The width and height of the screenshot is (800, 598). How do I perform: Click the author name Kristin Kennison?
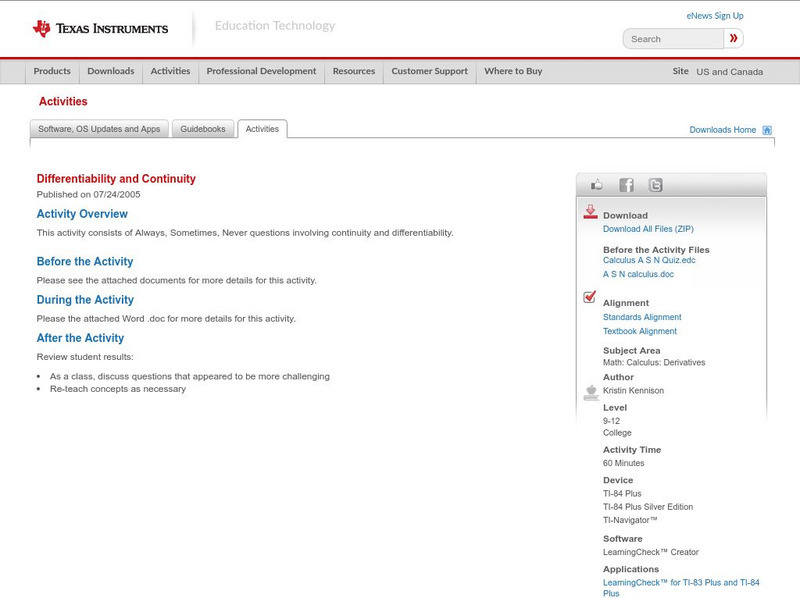(x=633, y=391)
